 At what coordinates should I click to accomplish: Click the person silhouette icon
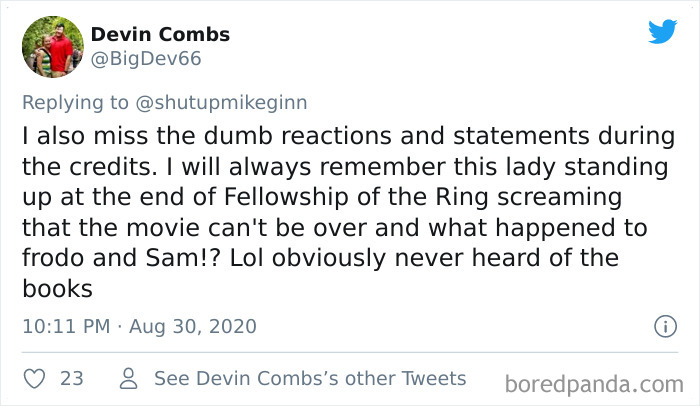(128, 379)
